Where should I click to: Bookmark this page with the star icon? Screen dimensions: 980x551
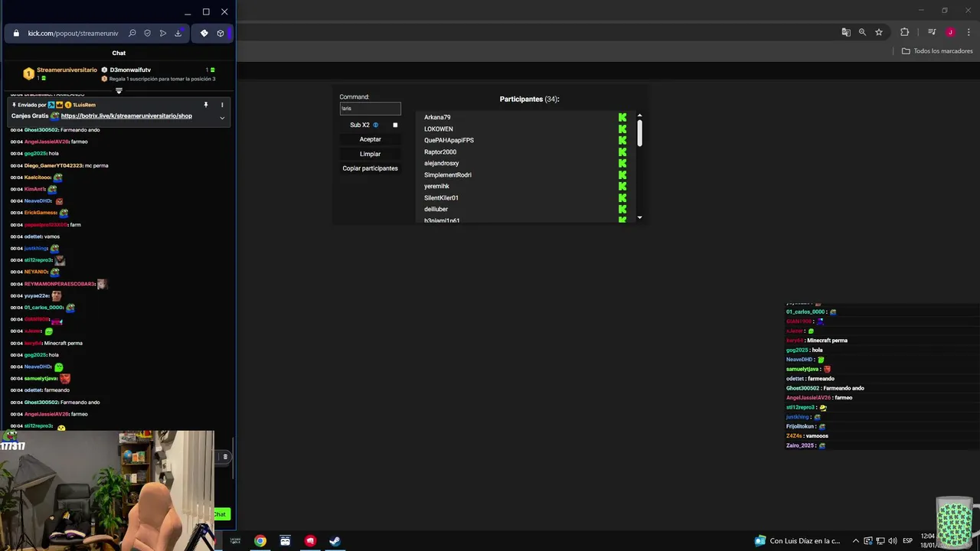click(x=879, y=32)
